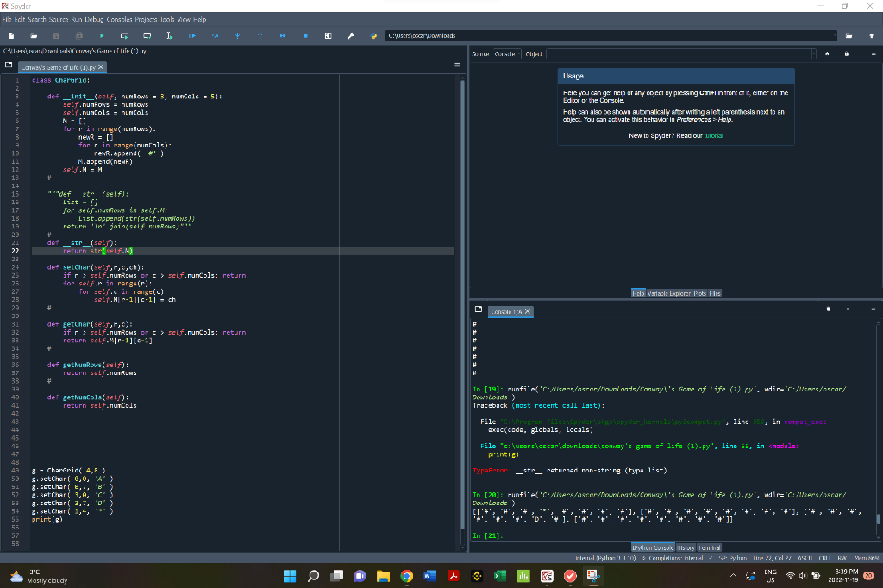This screenshot has width=883, height=588.
Task: Open the 'tutorial' link in Help pane
Action: [x=713, y=135]
